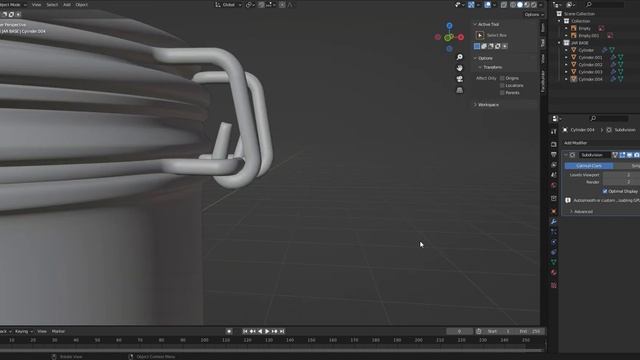This screenshot has width=640, height=360.
Task: Open the Options dropdown in the viewport header
Action: [x=533, y=15]
